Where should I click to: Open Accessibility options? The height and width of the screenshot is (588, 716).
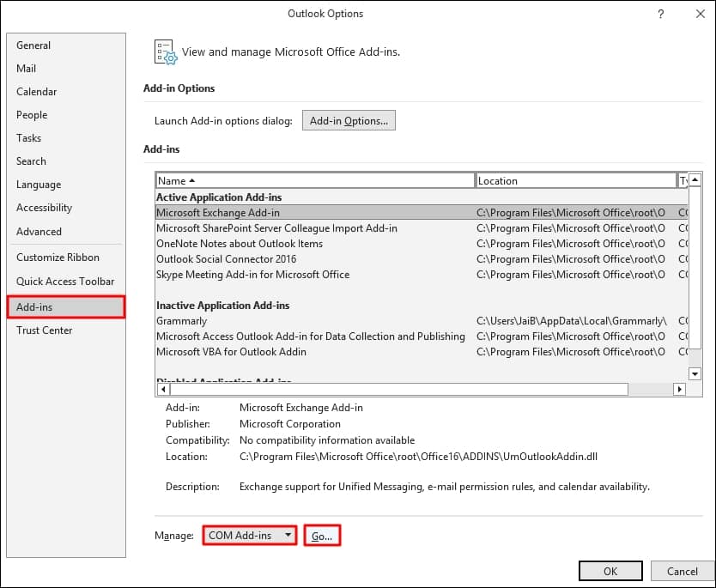coord(66,208)
